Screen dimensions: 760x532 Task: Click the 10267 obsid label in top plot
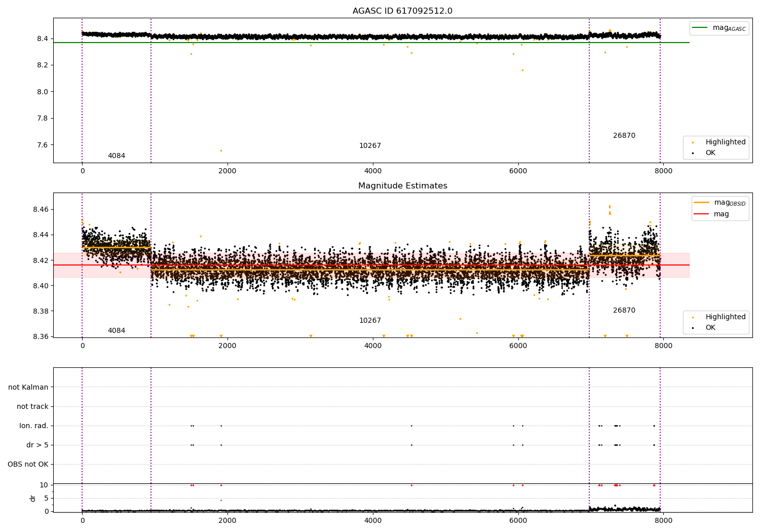tap(370, 146)
